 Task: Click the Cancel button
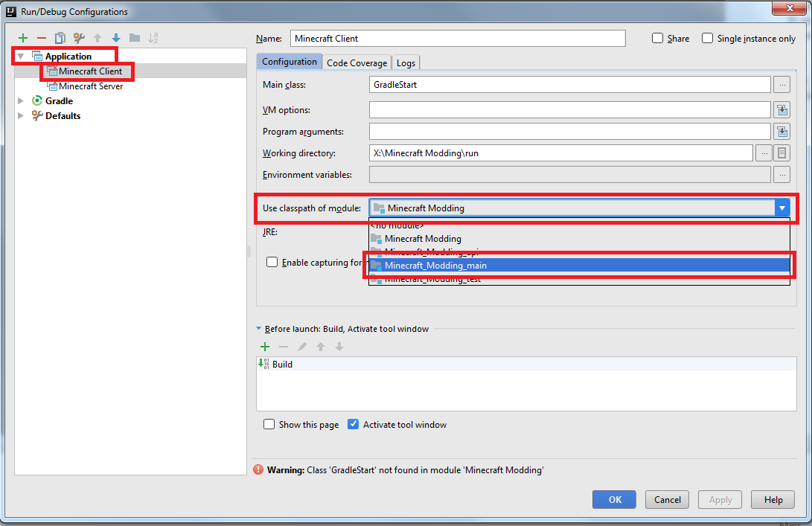[x=667, y=500]
